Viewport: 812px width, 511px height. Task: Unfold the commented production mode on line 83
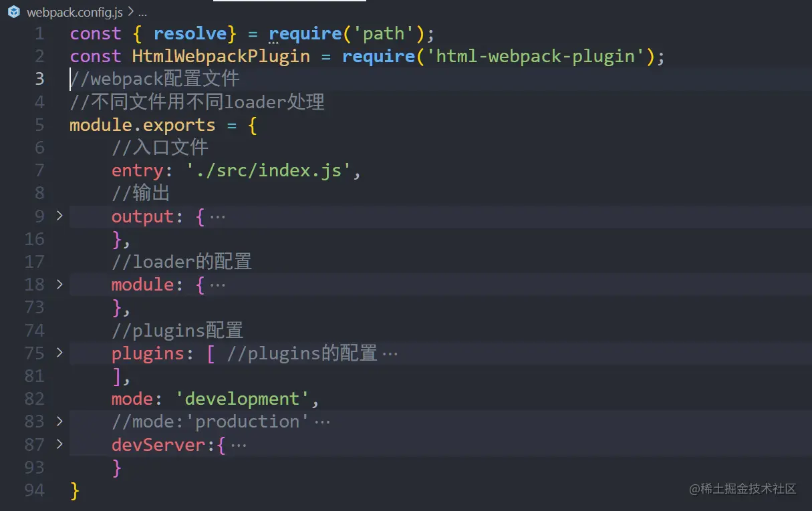pos(59,421)
